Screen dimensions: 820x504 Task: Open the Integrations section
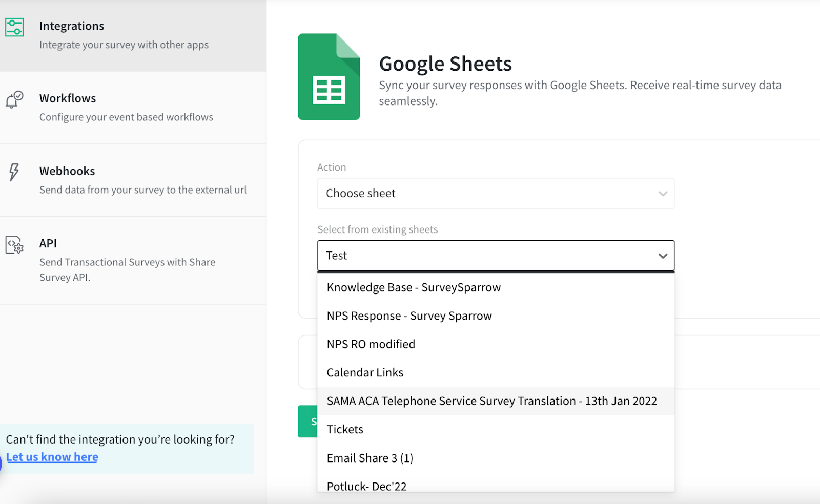133,35
